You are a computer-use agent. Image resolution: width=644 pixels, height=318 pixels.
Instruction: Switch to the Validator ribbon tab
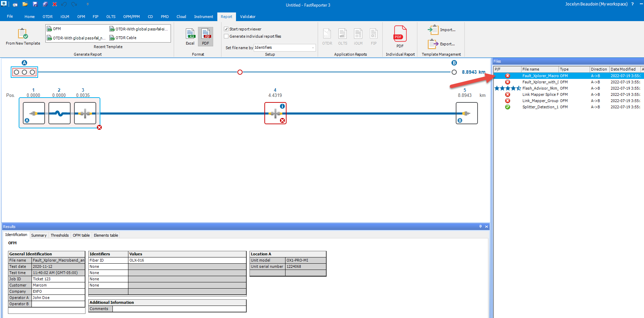point(248,17)
